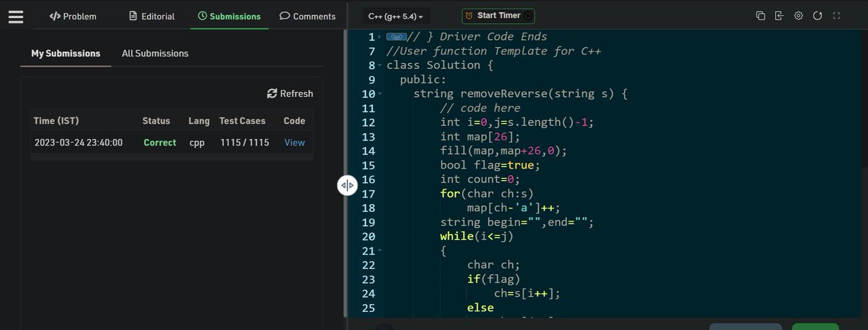Click the Time (IST) column header
Viewport: 868px width, 330px height.
pos(58,121)
